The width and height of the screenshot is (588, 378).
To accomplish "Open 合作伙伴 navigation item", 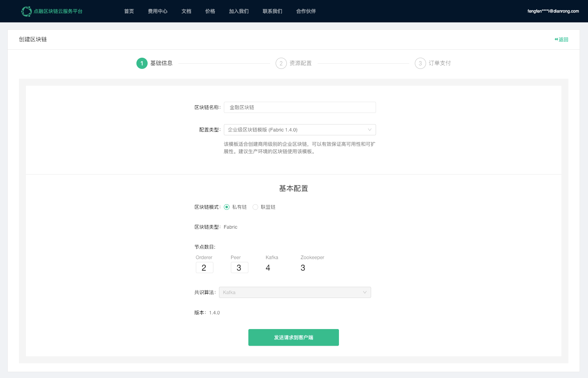I will point(306,11).
